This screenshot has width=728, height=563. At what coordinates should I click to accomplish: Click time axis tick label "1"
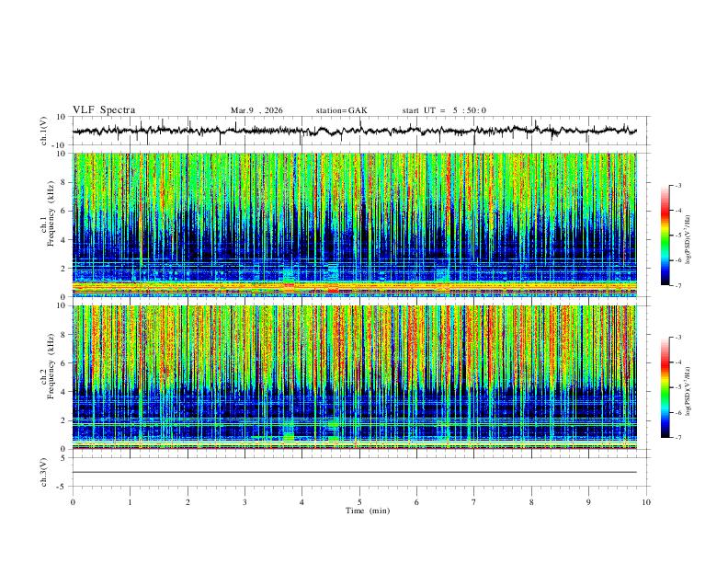[130, 502]
